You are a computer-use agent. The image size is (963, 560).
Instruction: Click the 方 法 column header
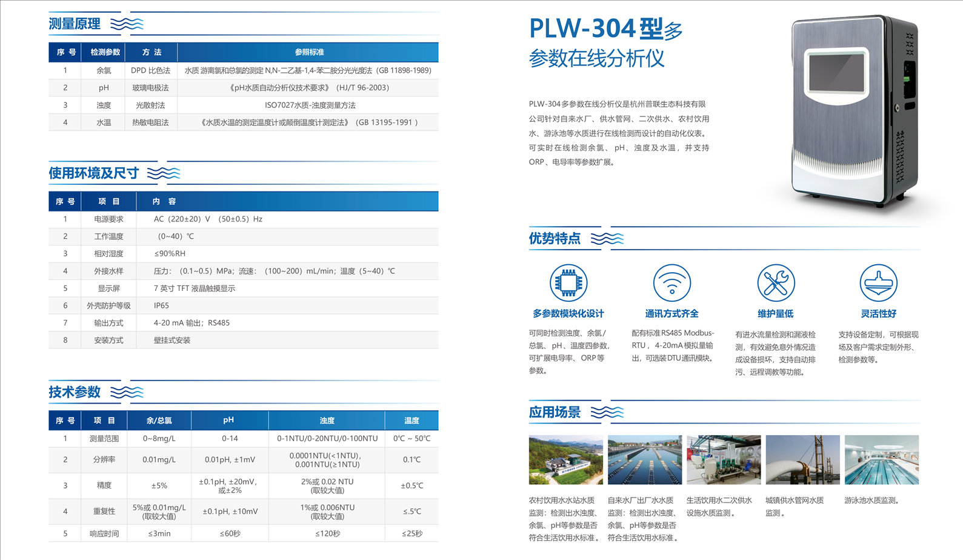(x=152, y=52)
